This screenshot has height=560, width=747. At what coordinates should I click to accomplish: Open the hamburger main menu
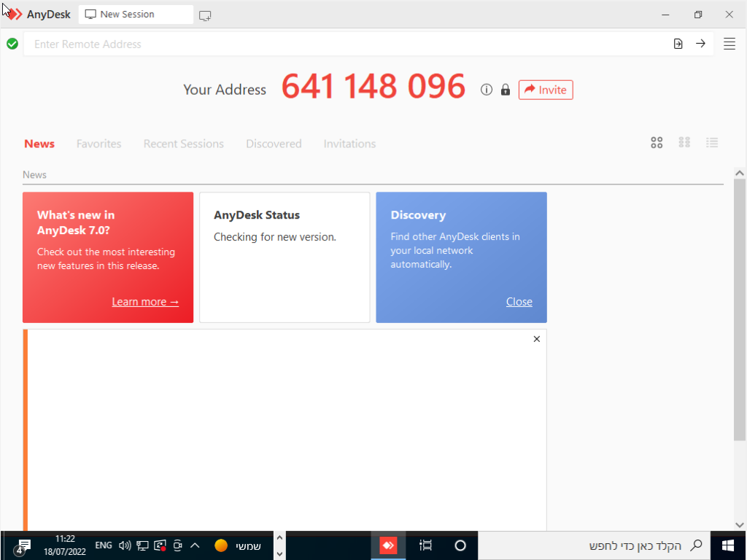tap(729, 44)
